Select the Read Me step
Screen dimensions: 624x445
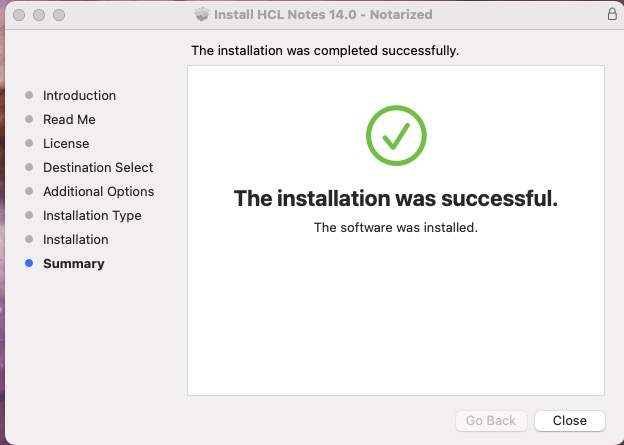click(69, 120)
